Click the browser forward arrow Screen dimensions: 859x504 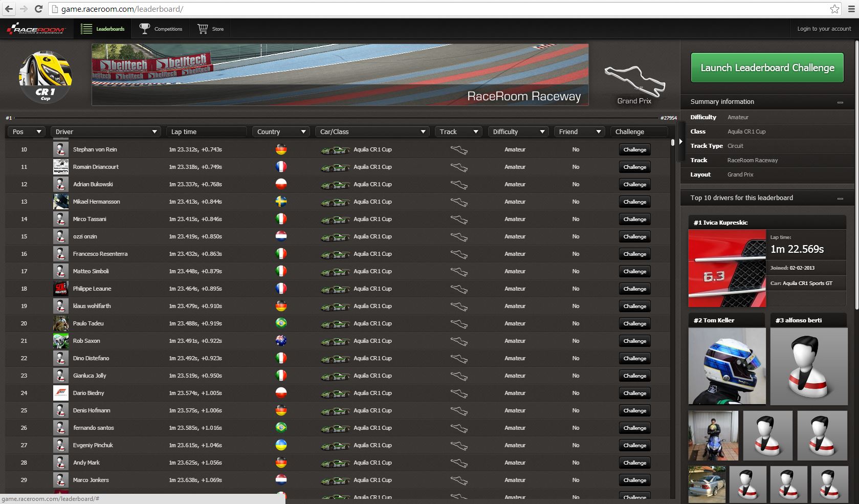tap(24, 9)
